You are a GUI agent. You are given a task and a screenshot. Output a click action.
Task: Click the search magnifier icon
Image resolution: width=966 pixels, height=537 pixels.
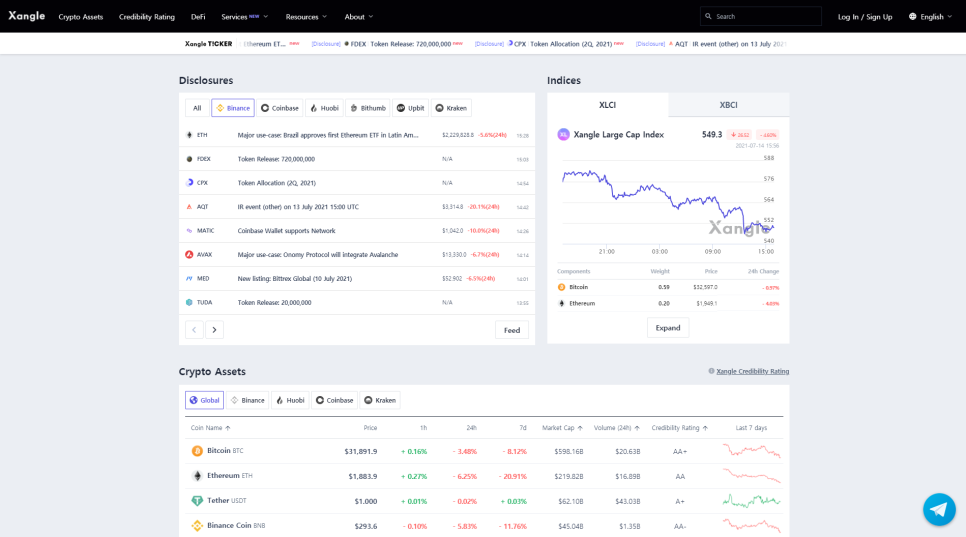(708, 17)
